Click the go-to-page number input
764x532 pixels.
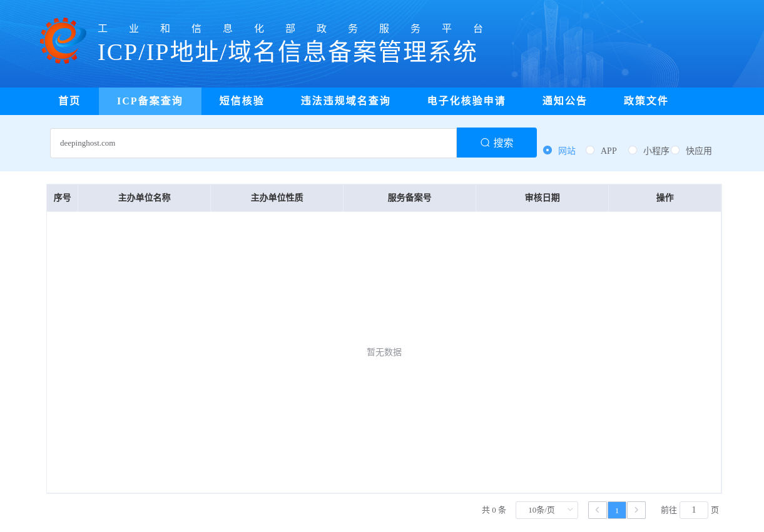click(x=694, y=510)
